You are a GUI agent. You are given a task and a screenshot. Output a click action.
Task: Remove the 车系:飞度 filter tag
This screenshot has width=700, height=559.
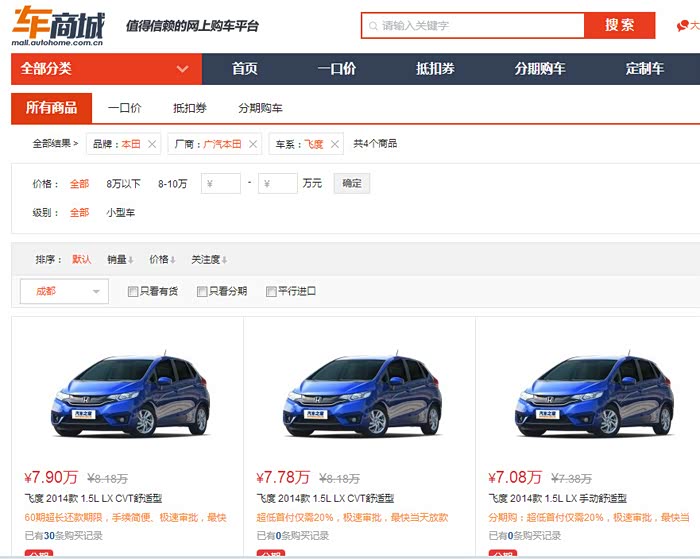[335, 144]
